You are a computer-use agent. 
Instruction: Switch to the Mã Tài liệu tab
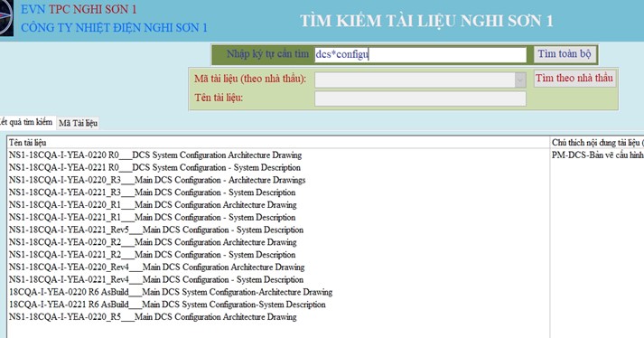[x=78, y=123]
